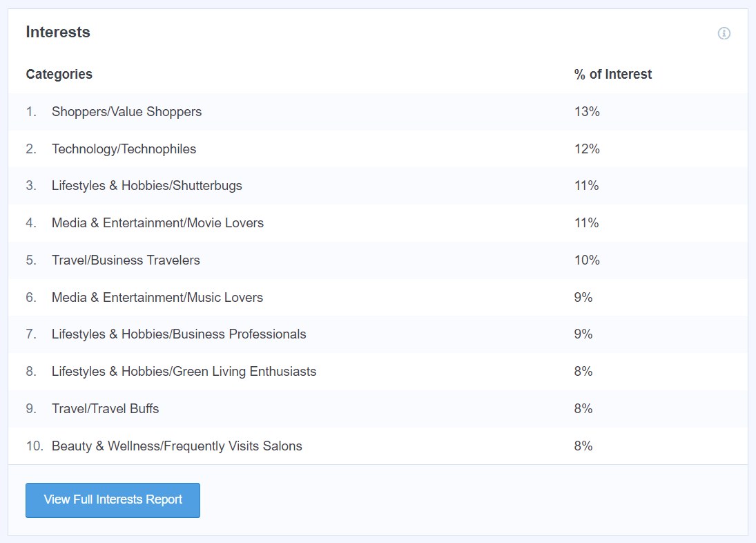Select the 8% value on the last row
Screen dimensions: 756x543
585,446
